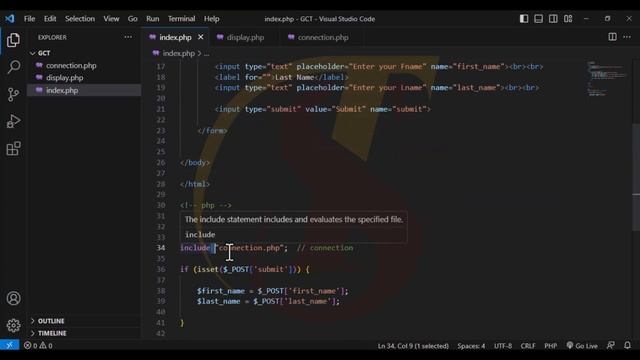This screenshot has width=640, height=360.
Task: Change indentation via Spaces: 4
Action: (x=471, y=346)
